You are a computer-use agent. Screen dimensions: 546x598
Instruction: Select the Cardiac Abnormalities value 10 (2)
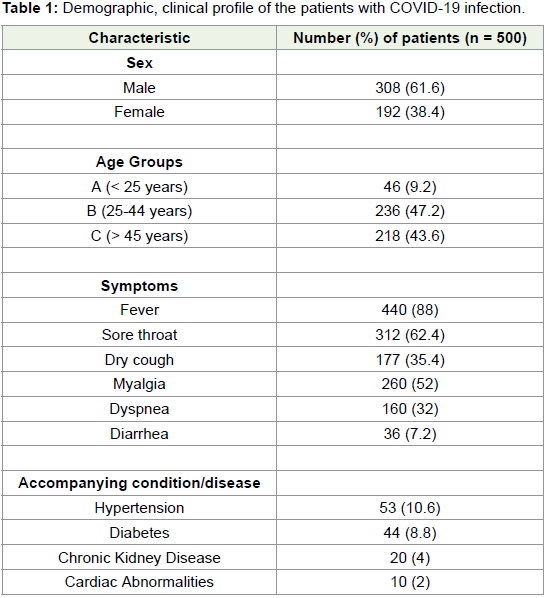tap(410, 582)
